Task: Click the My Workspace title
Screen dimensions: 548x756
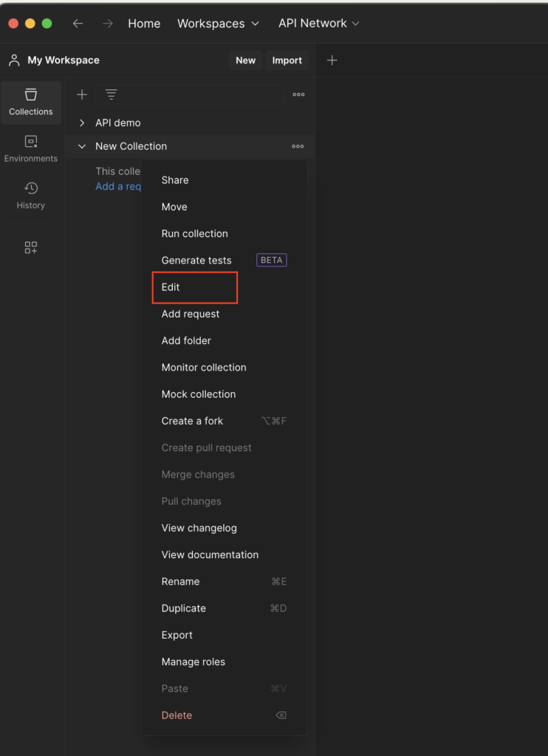Action: 64,61
